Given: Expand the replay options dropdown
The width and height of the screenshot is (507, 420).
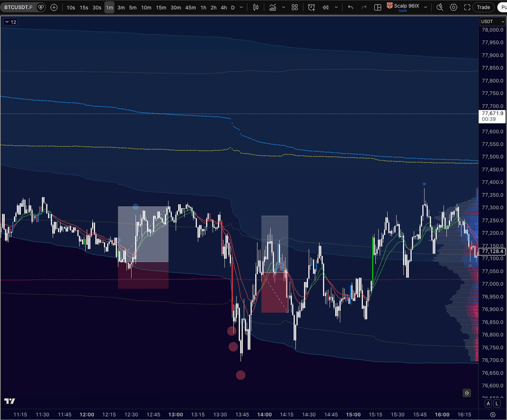Looking at the screenshot, I should tap(336, 7).
